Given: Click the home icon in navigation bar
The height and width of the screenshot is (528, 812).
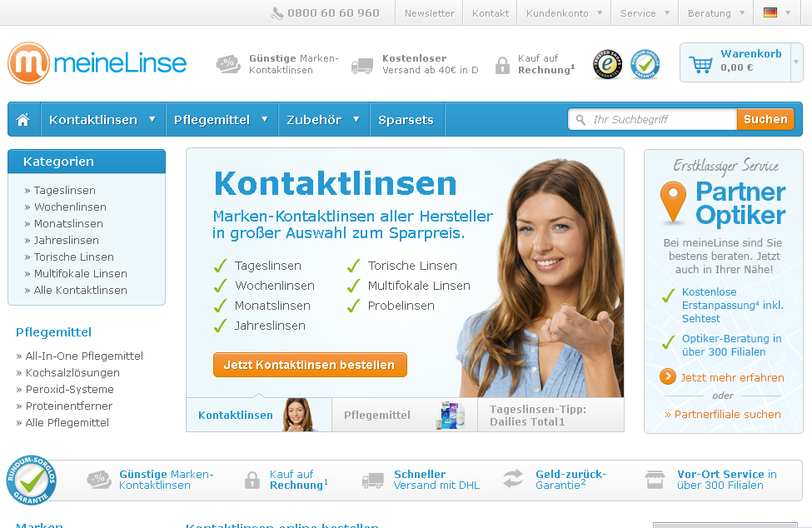Looking at the screenshot, I should [22, 120].
